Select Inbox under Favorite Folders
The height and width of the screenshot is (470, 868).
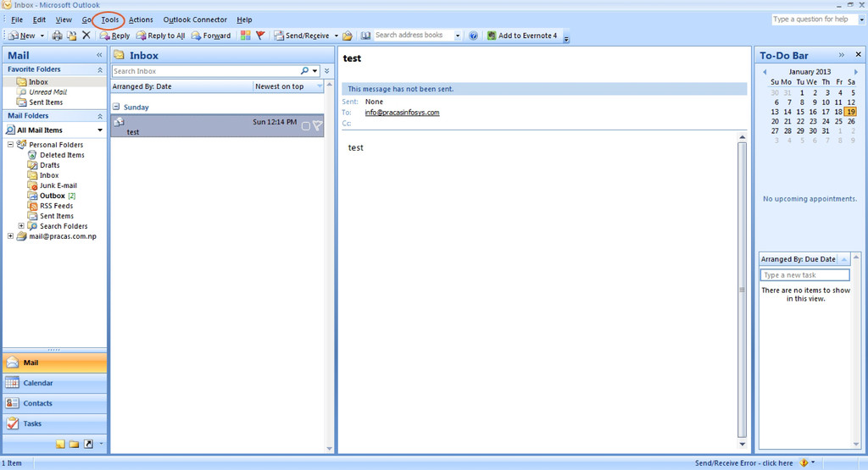38,82
